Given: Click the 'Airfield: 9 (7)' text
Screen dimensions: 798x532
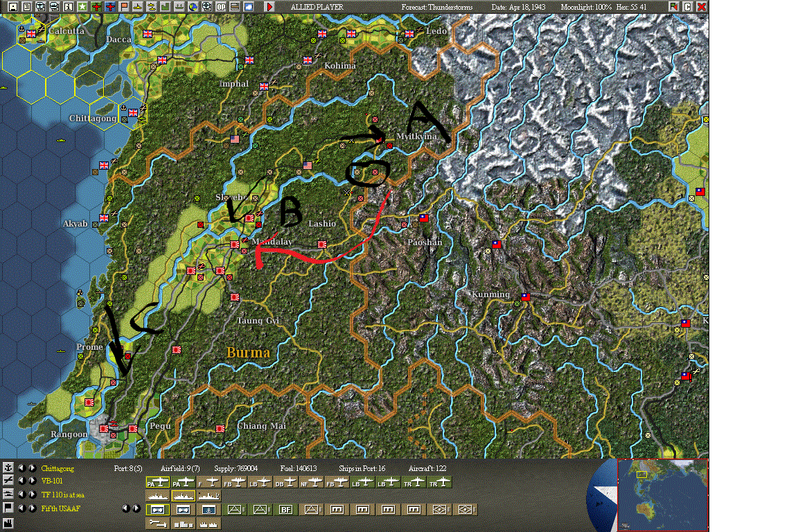Looking at the screenshot, I should 180,468.
